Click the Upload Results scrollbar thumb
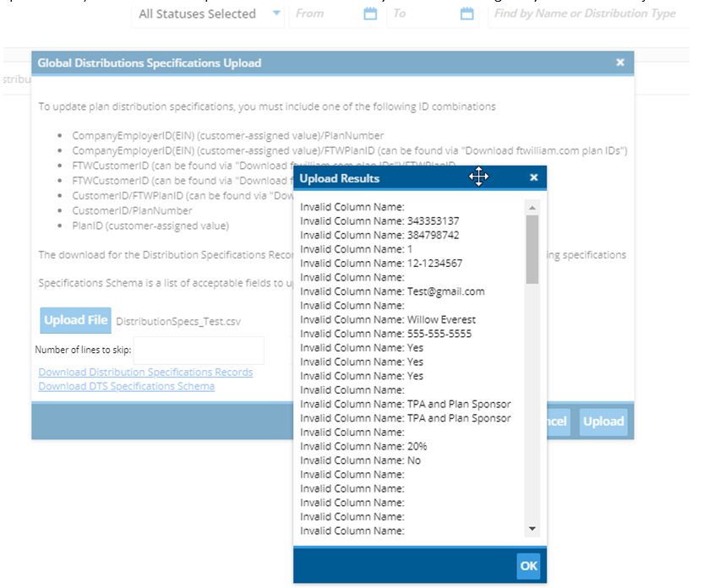 tap(532, 249)
